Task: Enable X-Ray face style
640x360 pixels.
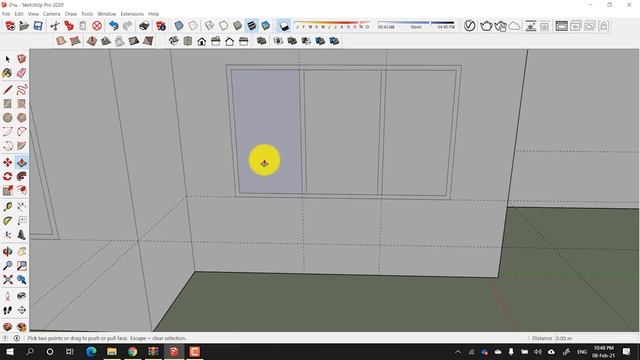Action: pyautogui.click(x=179, y=26)
